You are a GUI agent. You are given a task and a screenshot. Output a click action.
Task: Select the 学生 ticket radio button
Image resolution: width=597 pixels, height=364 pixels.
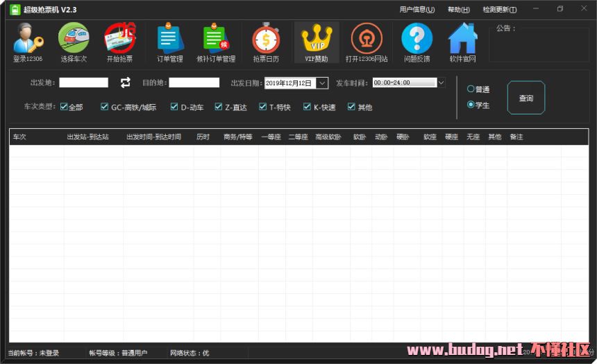(x=471, y=105)
